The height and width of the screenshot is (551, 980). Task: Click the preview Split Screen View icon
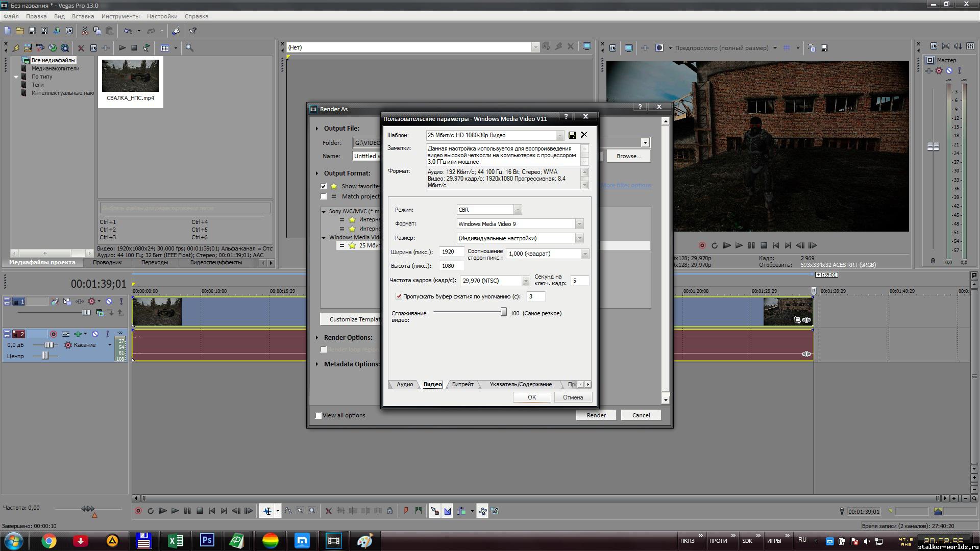pos(659,48)
